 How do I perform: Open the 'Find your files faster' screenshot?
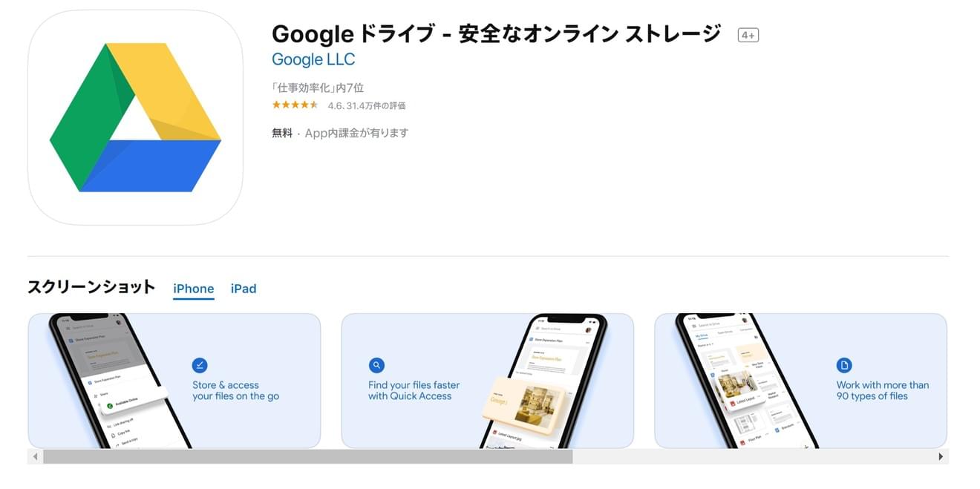[487, 381]
